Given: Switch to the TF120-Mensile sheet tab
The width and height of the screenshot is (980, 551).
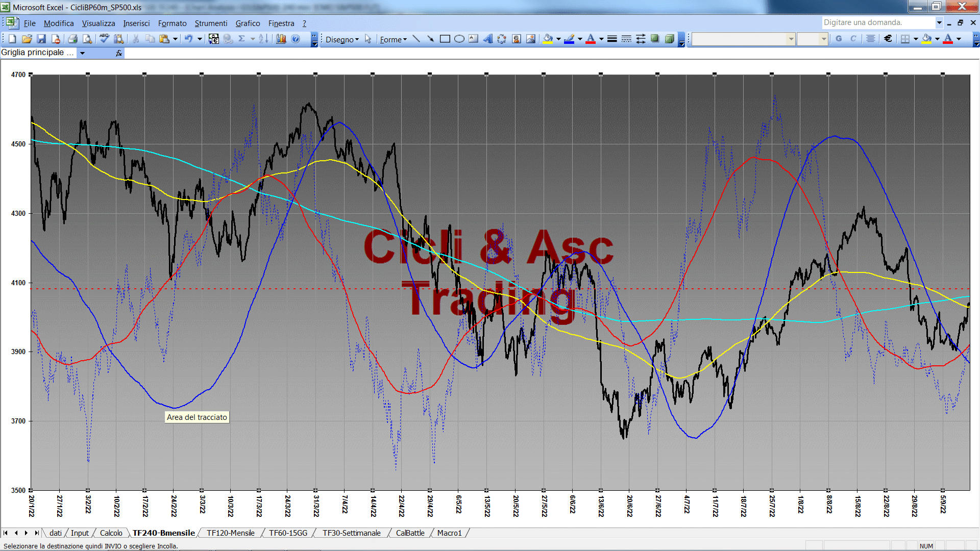Looking at the screenshot, I should point(230,533).
